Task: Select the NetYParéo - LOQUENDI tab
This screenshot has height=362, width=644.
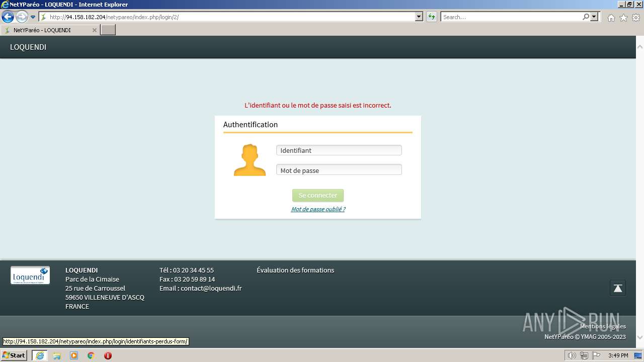Action: click(49, 30)
